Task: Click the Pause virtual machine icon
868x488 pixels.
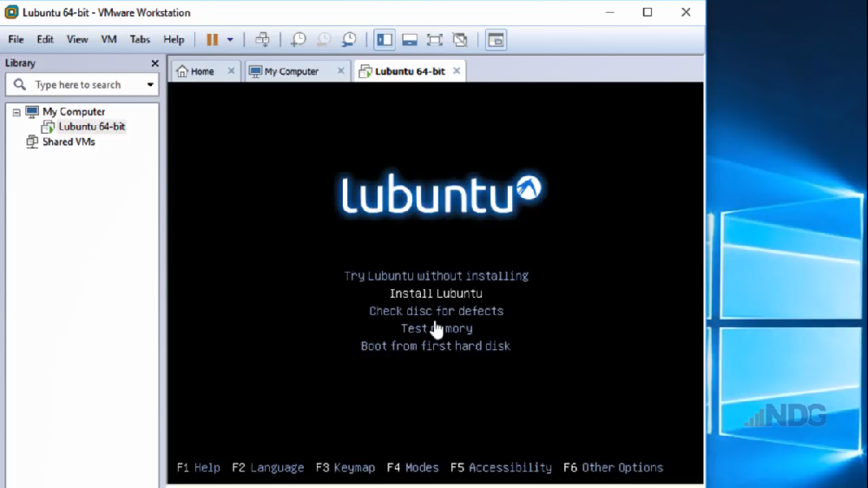Action: [212, 40]
